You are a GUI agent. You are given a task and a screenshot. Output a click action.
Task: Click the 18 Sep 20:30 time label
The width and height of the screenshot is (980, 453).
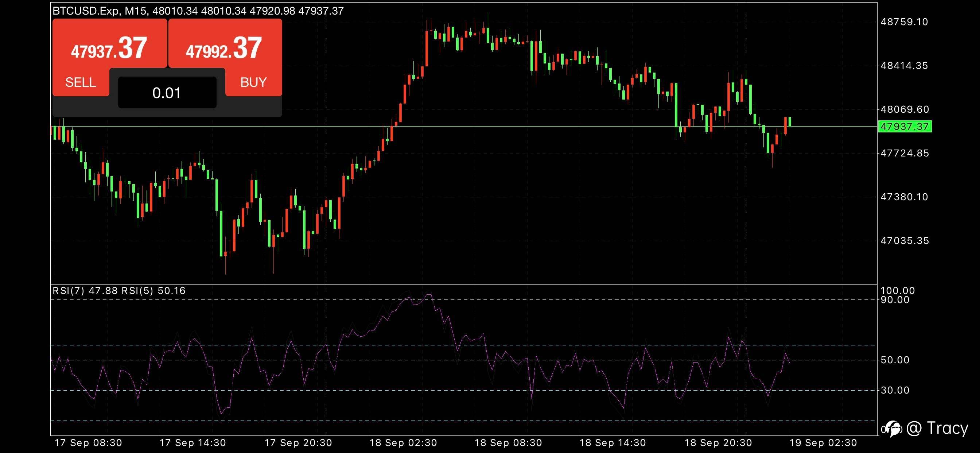point(718,443)
